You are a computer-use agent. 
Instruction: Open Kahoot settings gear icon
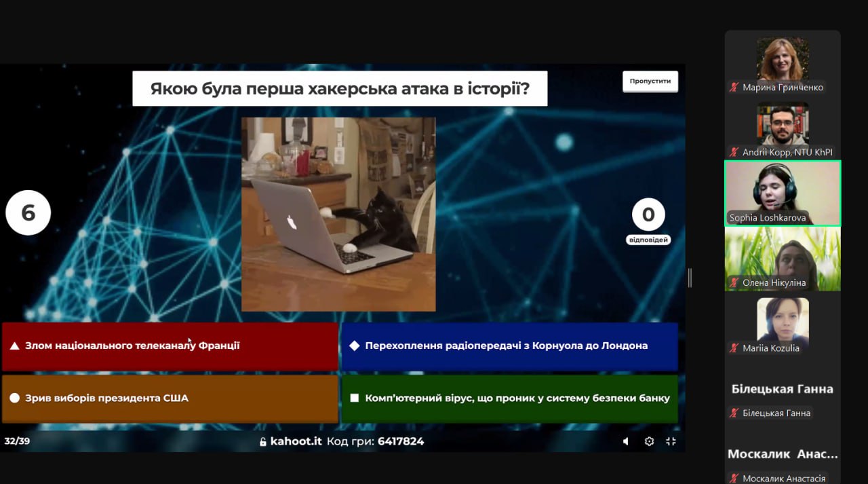pyautogui.click(x=649, y=441)
